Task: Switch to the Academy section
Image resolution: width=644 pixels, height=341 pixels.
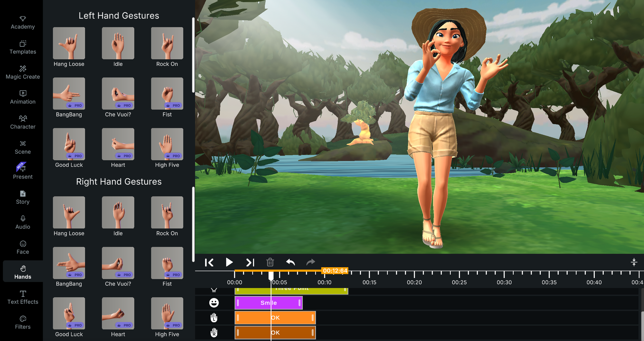Action: tap(22, 22)
